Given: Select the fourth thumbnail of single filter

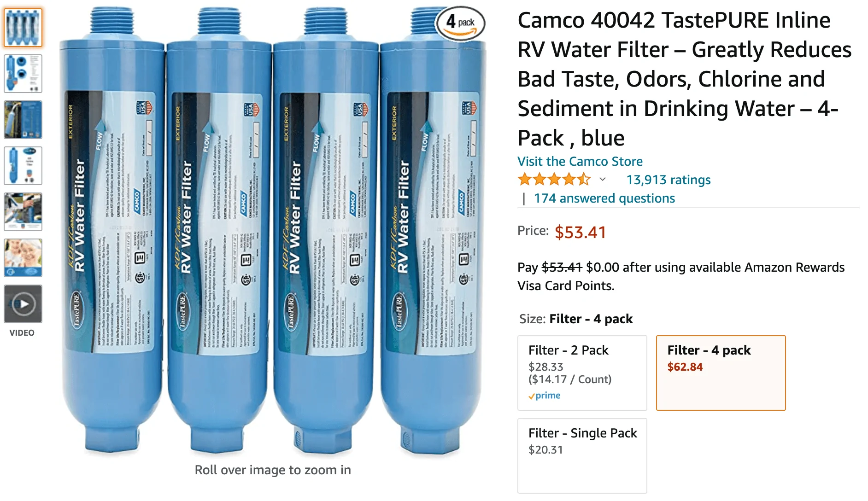Looking at the screenshot, I should [x=23, y=166].
